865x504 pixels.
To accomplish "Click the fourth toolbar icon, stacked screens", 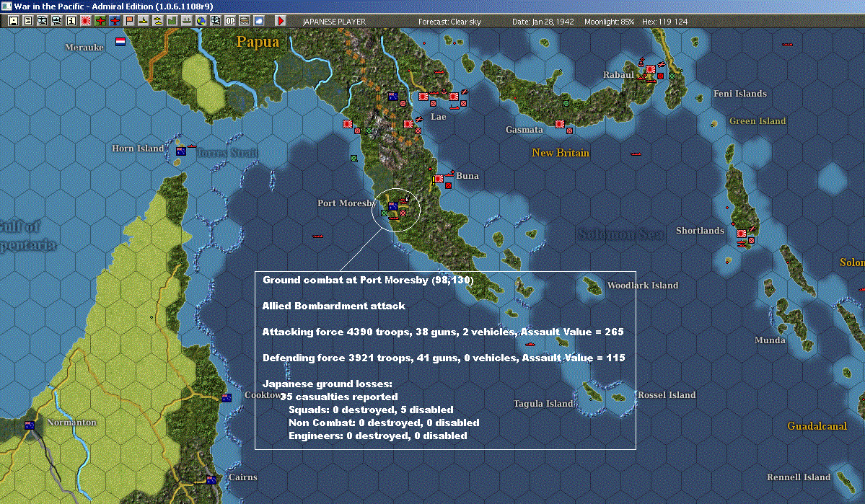I will pos(56,21).
